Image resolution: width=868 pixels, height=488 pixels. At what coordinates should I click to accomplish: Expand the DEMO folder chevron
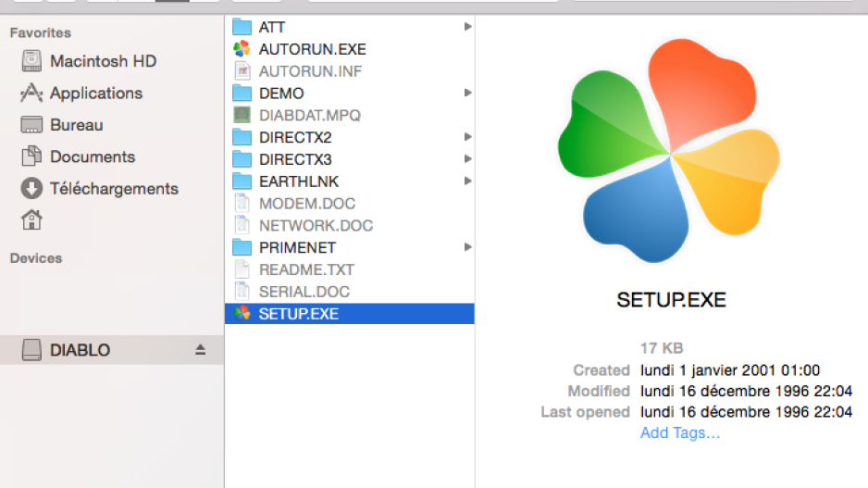coord(467,94)
